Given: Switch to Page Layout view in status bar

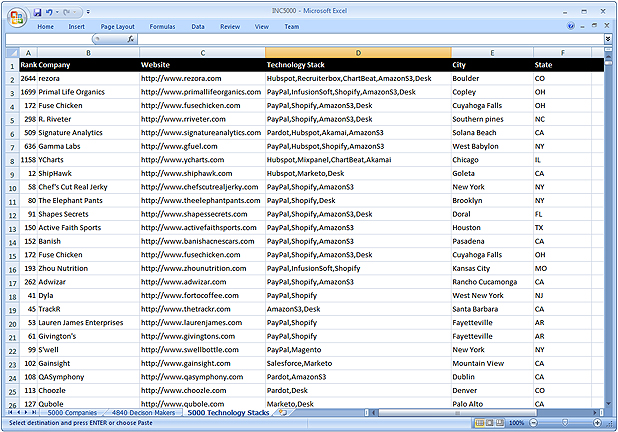Looking at the screenshot, I should [x=490, y=423].
